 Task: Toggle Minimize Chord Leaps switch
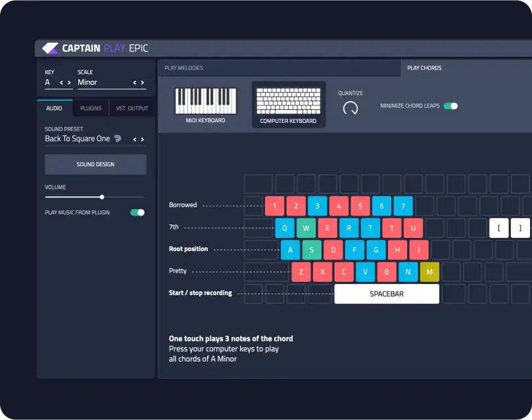click(450, 106)
